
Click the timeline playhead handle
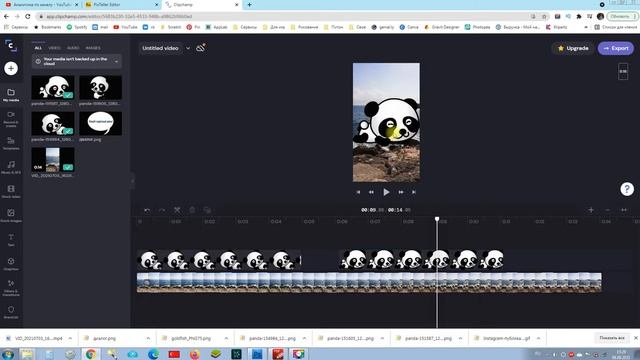tap(437, 219)
